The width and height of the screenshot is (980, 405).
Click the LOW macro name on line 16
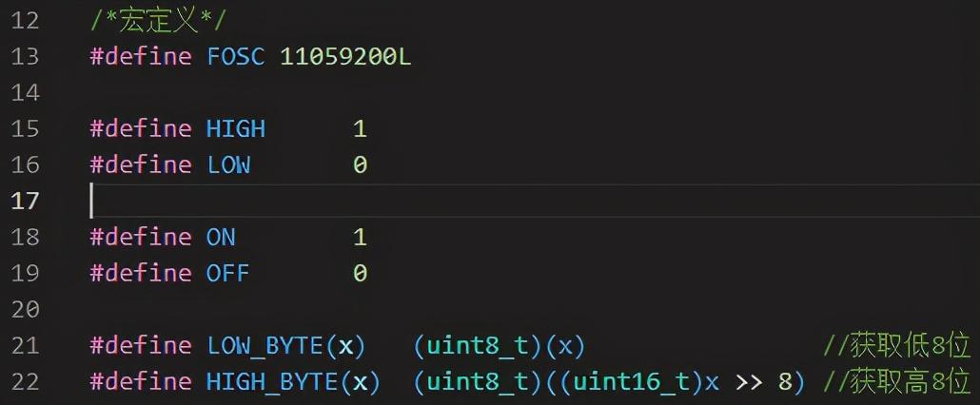click(228, 164)
